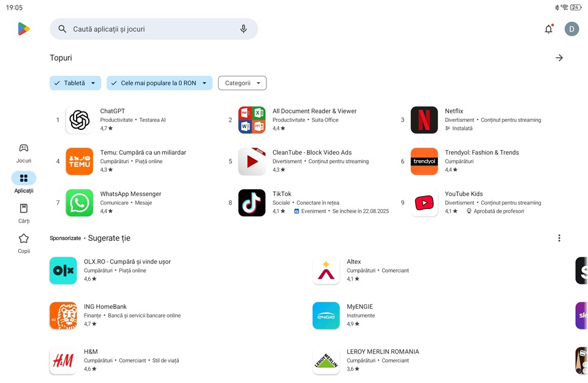Open the ChatGPT app icon
The image size is (588, 383).
[x=80, y=120]
